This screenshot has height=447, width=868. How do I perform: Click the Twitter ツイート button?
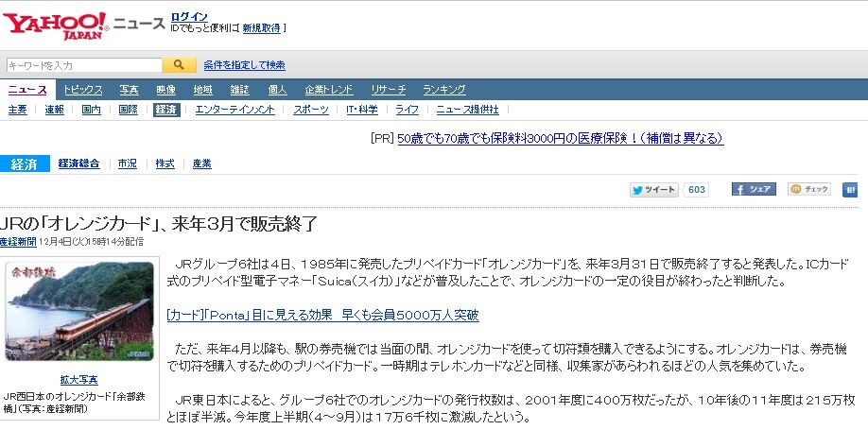653,190
